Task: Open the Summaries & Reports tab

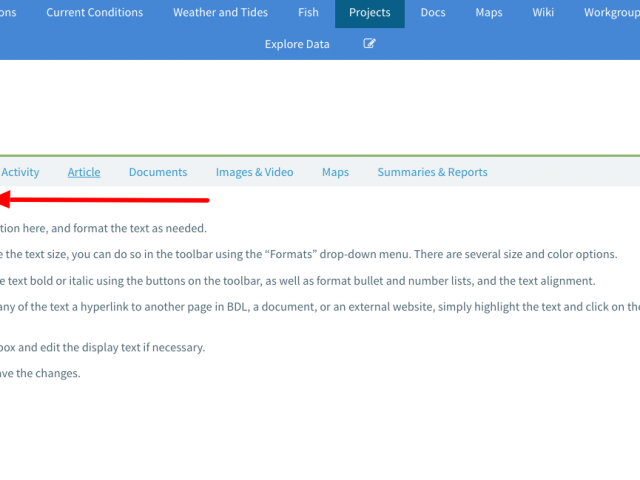Action: tap(432, 172)
